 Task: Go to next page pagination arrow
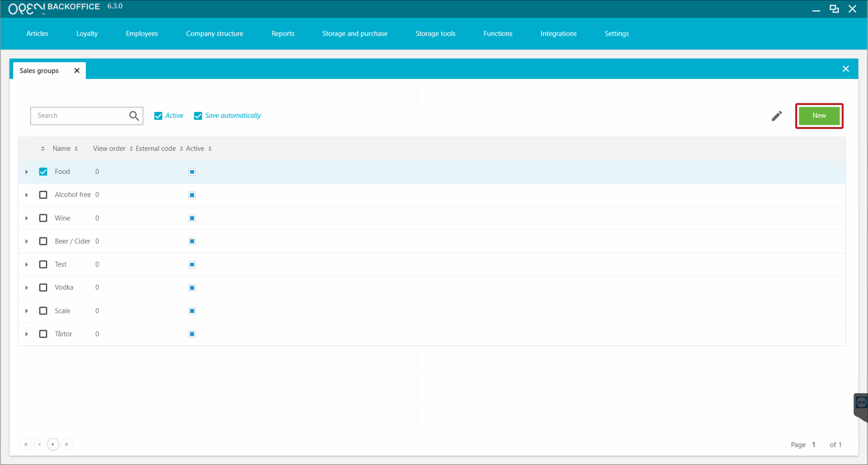pos(53,444)
